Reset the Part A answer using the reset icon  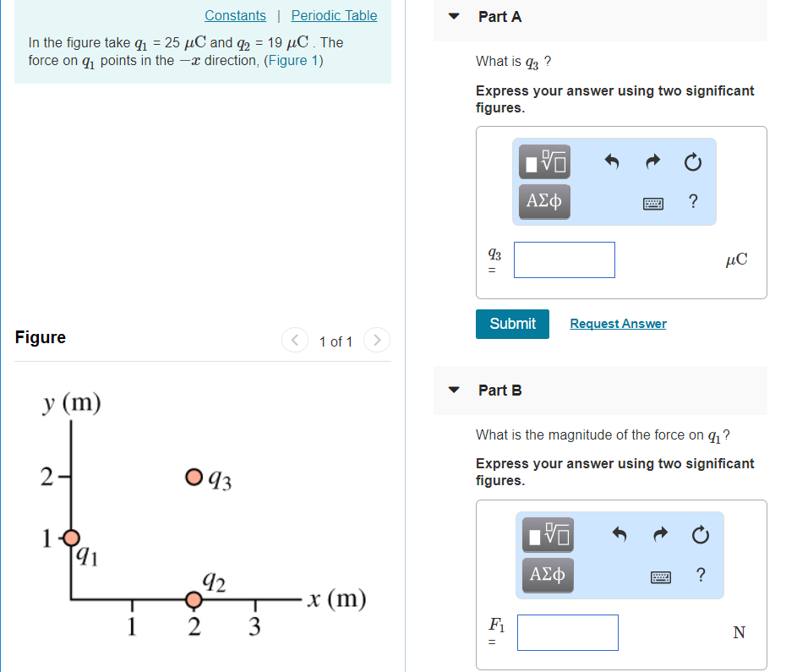coord(692,161)
